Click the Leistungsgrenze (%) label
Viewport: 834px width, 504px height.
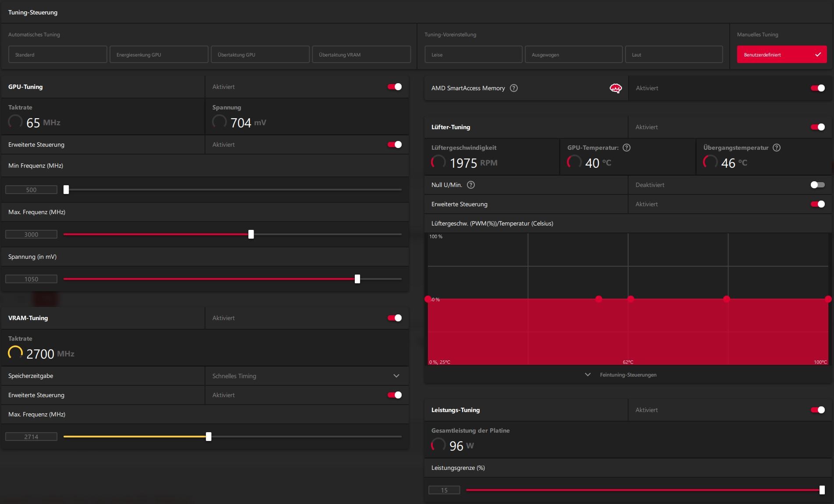pos(458,468)
